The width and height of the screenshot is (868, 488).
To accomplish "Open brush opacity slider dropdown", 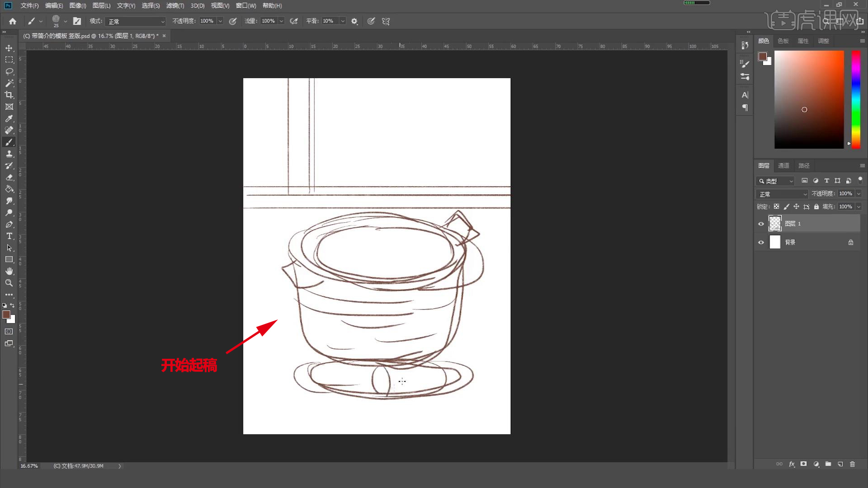I will pyautogui.click(x=220, y=21).
